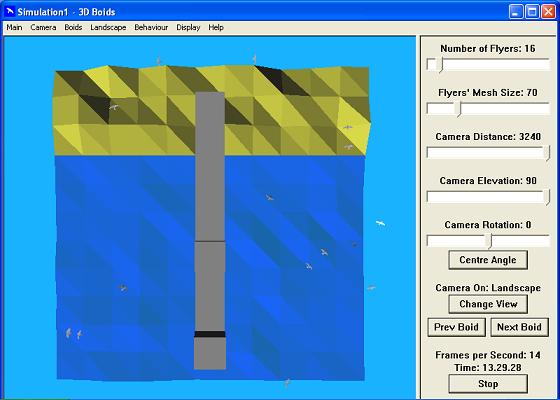Close the 3D Boids window
This screenshot has height=400, width=560.
pyautogui.click(x=548, y=12)
